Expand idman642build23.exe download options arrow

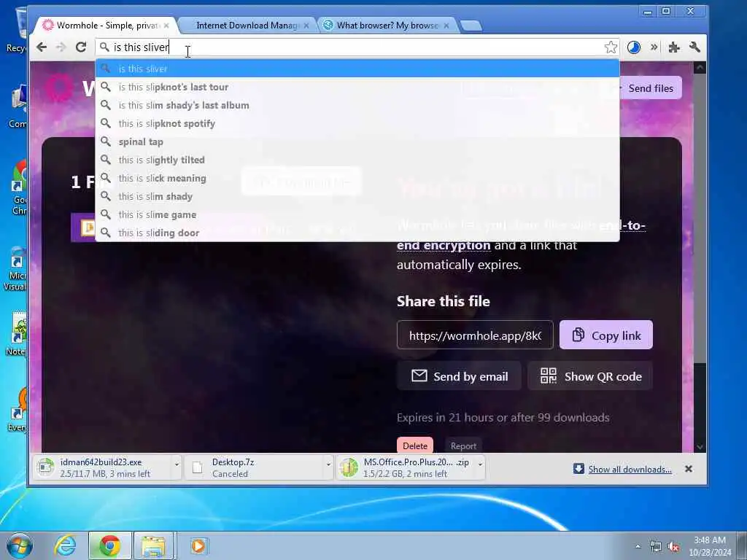tap(177, 464)
